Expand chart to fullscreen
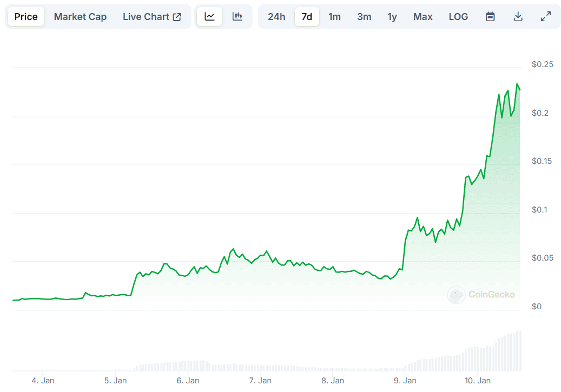Viewport: 561px width, 392px height. pos(546,17)
